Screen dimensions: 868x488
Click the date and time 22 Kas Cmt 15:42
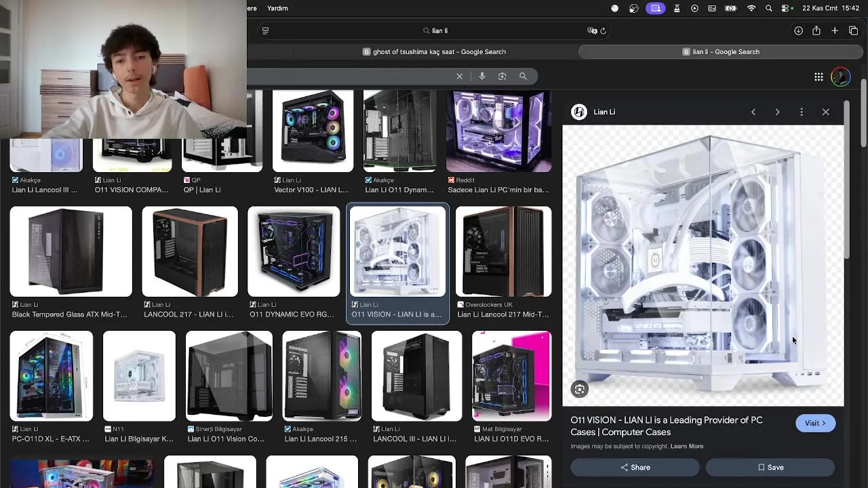[x=831, y=8]
